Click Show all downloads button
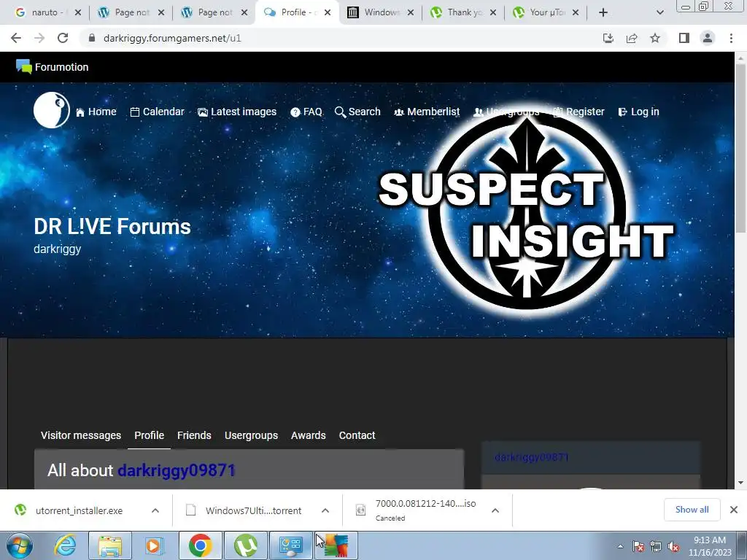 coord(692,510)
